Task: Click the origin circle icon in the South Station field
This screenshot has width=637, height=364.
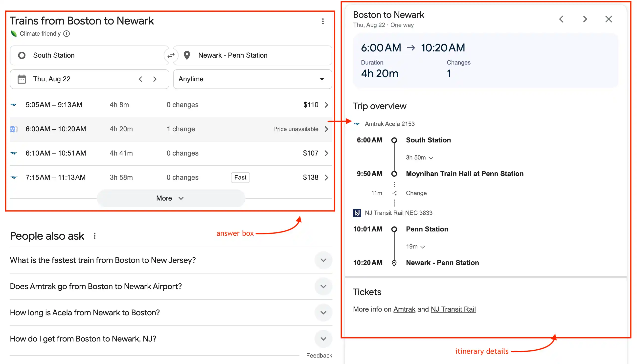Action: 22,55
